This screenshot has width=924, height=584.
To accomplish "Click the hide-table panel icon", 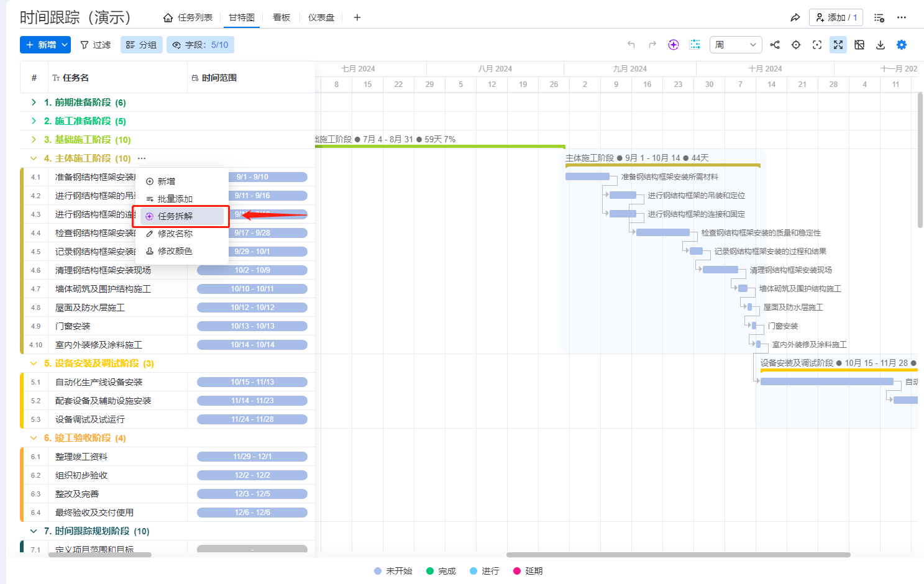I will (x=859, y=45).
